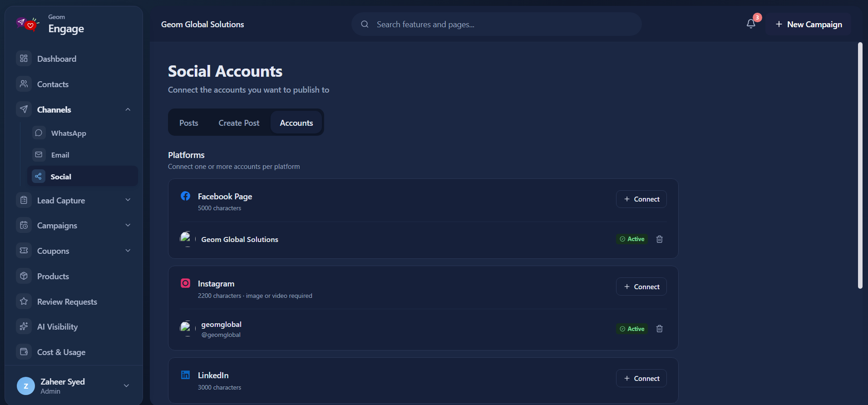Delete the Geom Global Solutions Facebook account
Viewport: 868px width, 405px height.
pos(660,239)
